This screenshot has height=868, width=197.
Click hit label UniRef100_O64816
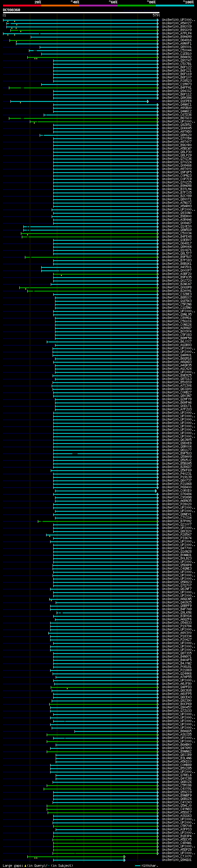[176, 40]
